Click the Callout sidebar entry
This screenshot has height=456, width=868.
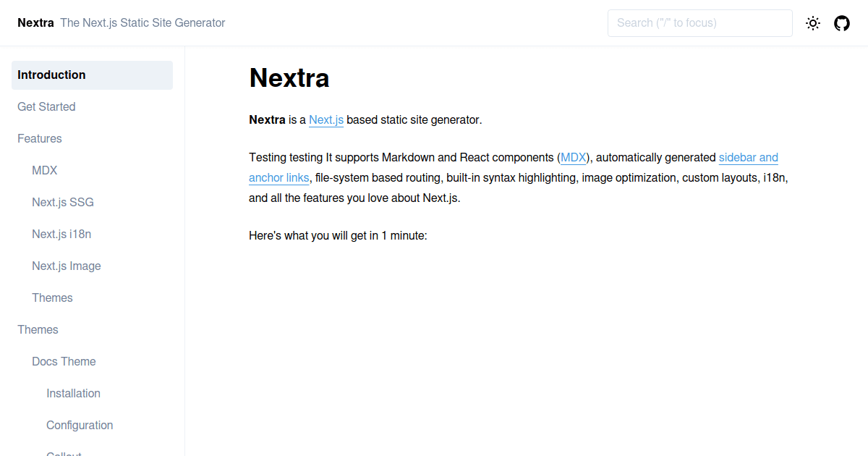(64, 453)
